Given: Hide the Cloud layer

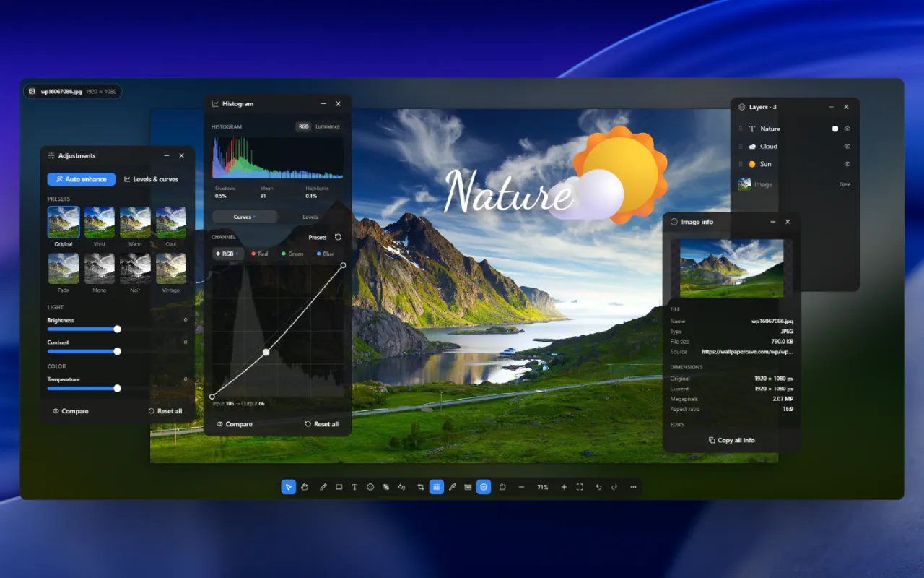Looking at the screenshot, I should click(847, 146).
